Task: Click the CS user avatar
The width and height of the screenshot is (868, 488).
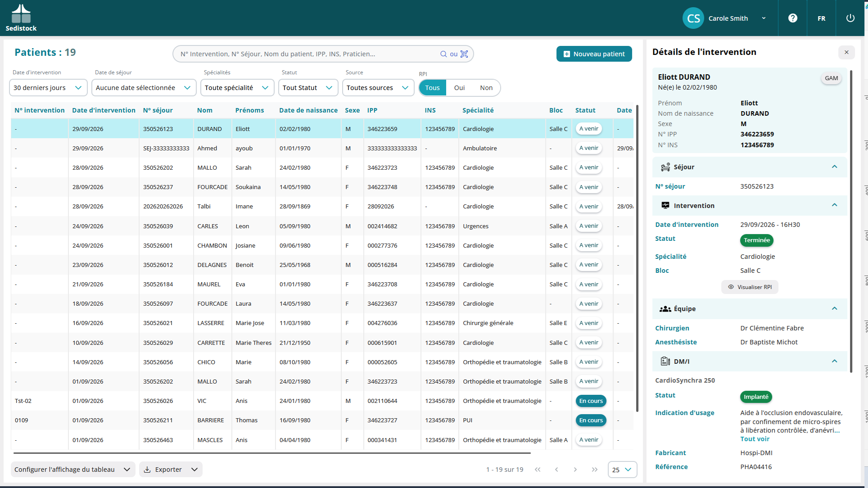Action: [x=693, y=18]
